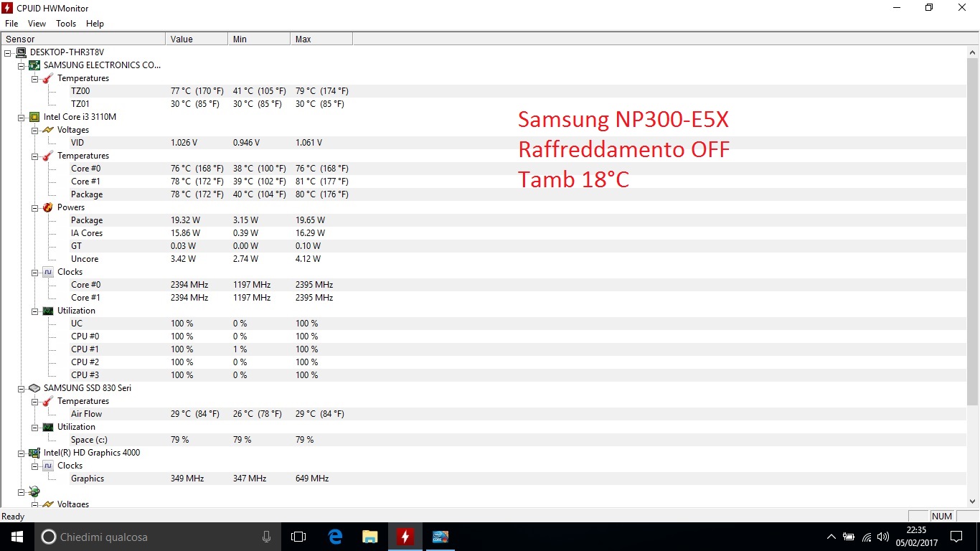Collapse the CPU Utilization section
The width and height of the screenshot is (980, 551).
pos(35,311)
